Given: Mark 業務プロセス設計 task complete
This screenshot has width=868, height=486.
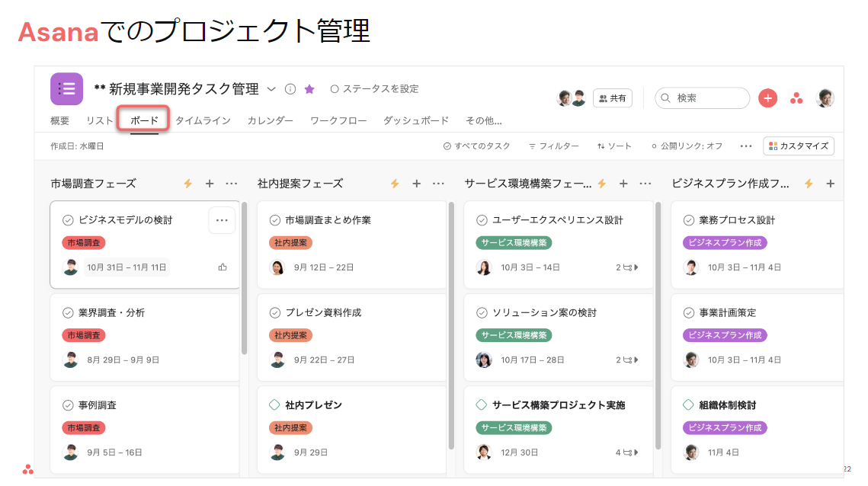Looking at the screenshot, I should 689,220.
